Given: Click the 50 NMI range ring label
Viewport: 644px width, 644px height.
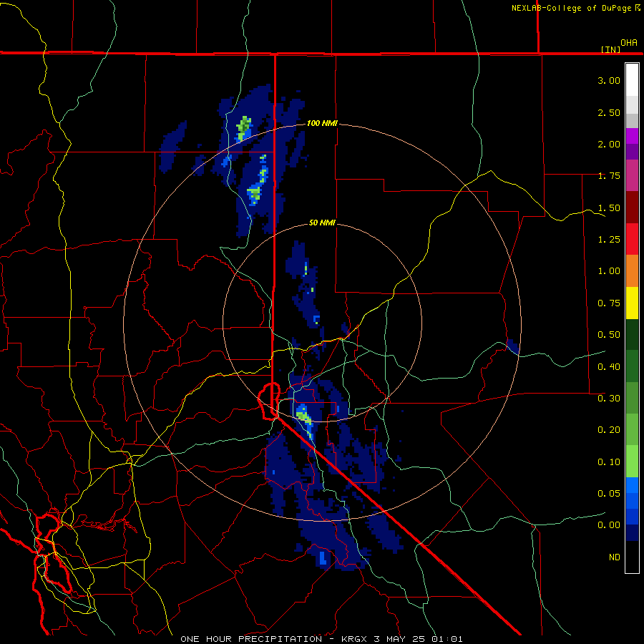Looking at the screenshot, I should point(322,223).
